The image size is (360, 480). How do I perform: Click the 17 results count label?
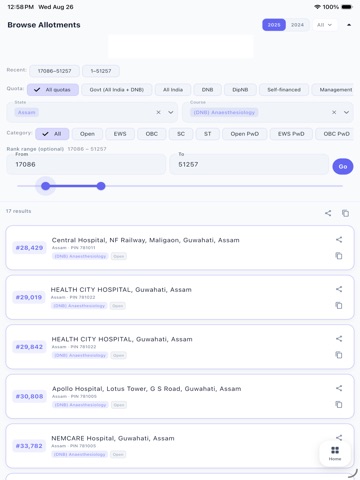tap(19, 211)
